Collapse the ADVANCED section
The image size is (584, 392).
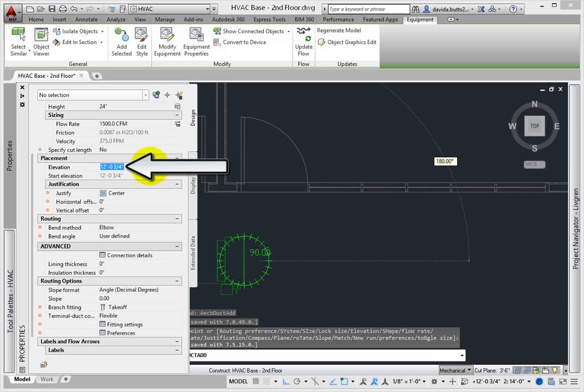click(x=177, y=246)
